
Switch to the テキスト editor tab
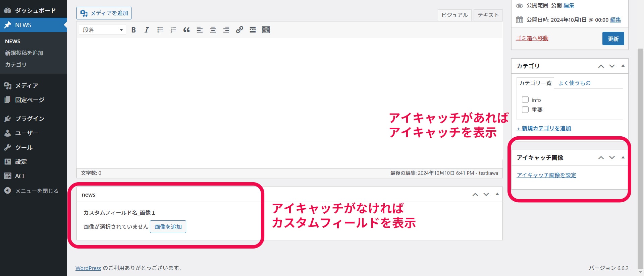pyautogui.click(x=488, y=15)
